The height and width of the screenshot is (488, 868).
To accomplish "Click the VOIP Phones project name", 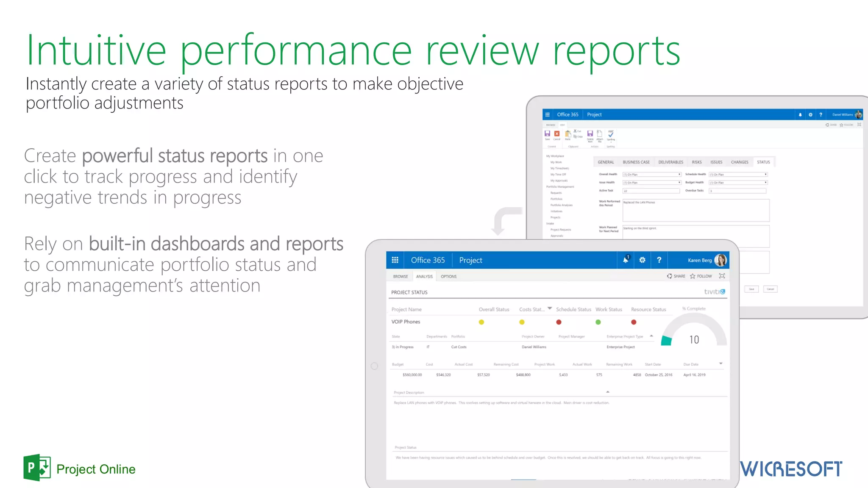I will [406, 322].
